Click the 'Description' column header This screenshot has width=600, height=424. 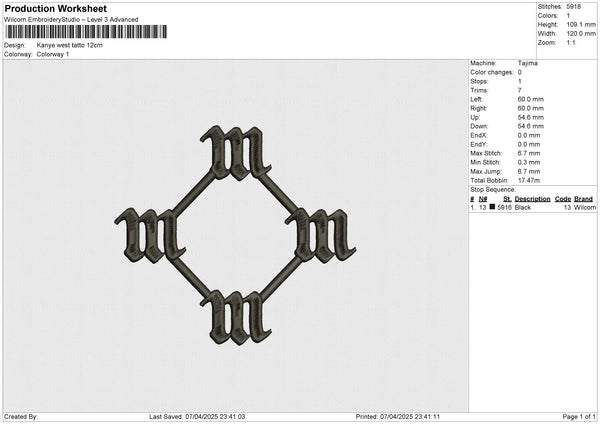pyautogui.click(x=532, y=199)
